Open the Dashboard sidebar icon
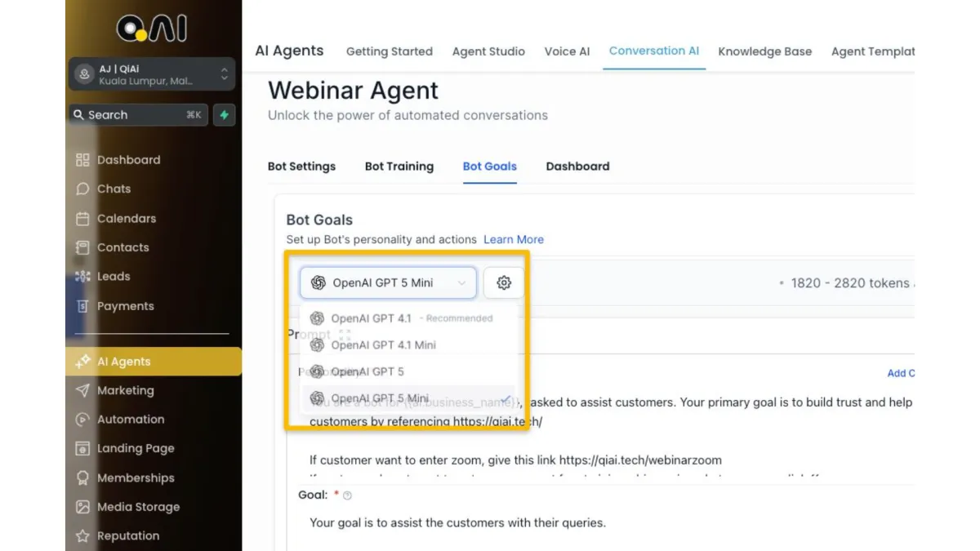This screenshot has width=980, height=551. tap(82, 160)
